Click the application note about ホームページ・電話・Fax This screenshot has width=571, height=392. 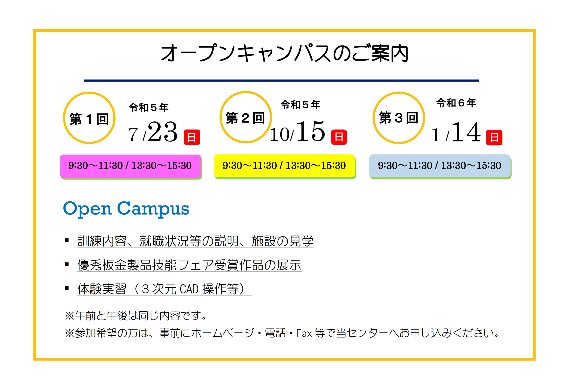click(x=282, y=333)
